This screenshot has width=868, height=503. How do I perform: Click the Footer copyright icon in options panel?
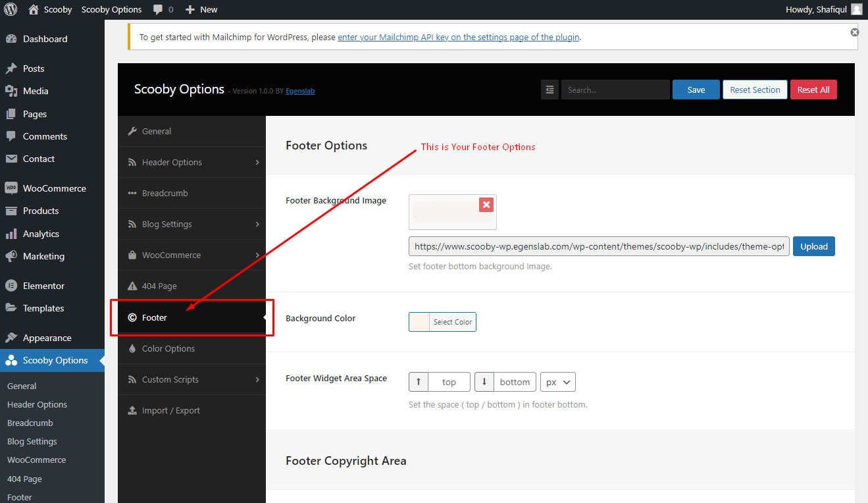(x=132, y=317)
